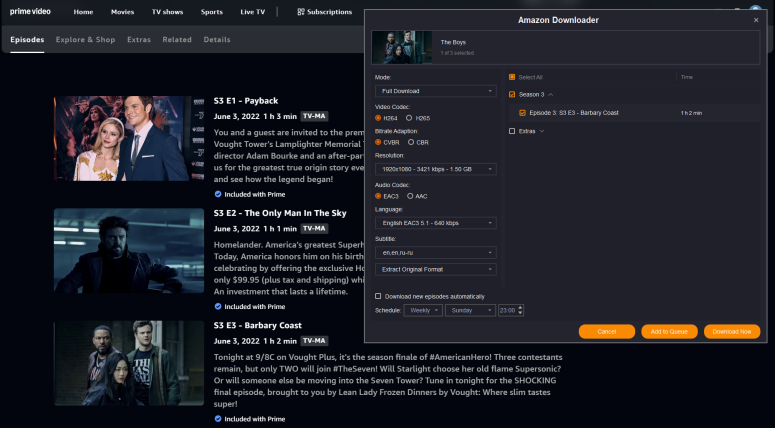Choose CBR bitrate adaption
Viewport: 775px width, 428px height.
click(x=410, y=143)
